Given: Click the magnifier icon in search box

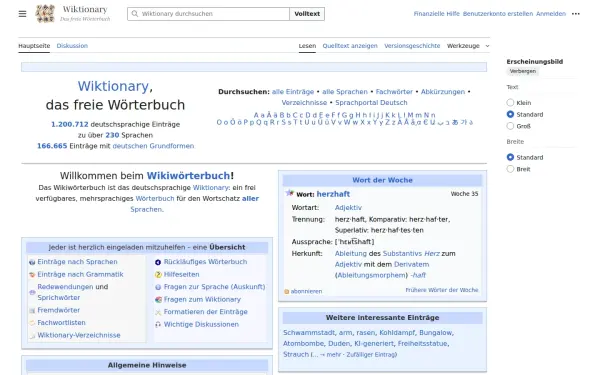Looking at the screenshot, I should [135, 14].
